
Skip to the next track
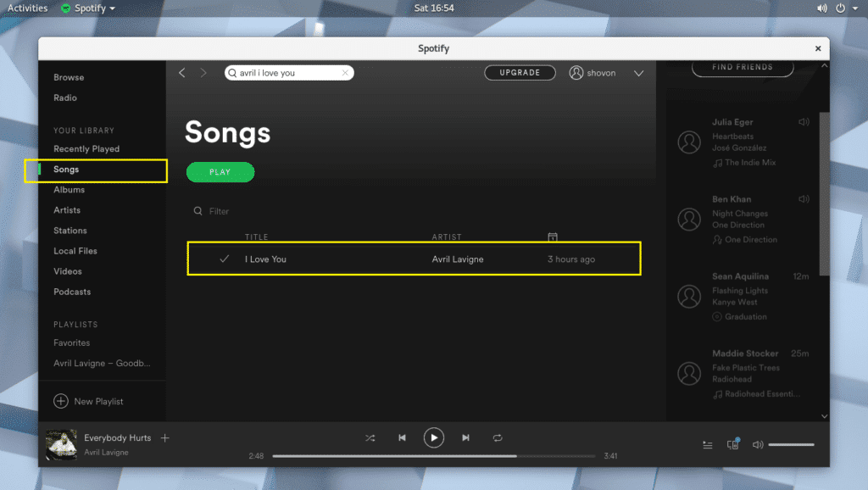point(465,437)
